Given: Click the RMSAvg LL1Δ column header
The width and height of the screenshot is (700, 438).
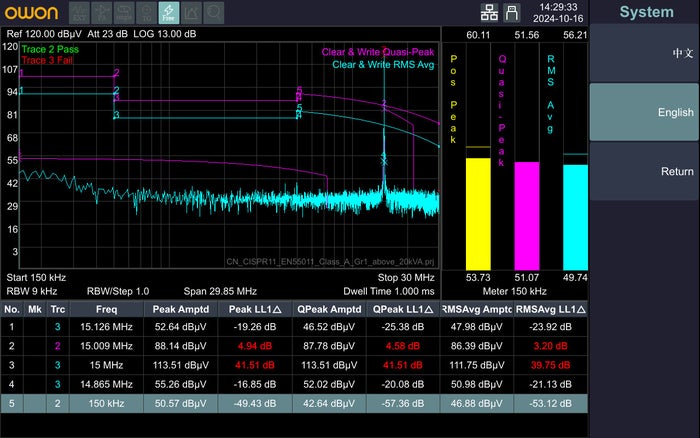Looking at the screenshot, I should click(x=550, y=309).
